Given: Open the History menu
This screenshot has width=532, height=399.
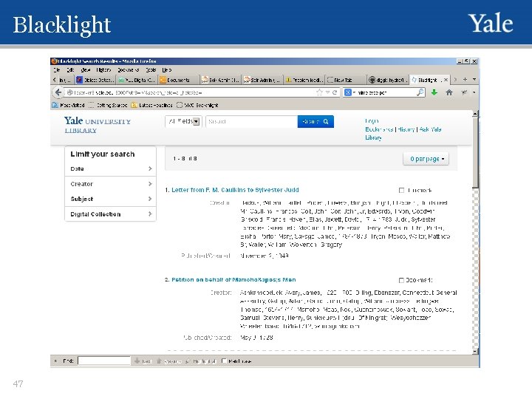Looking at the screenshot, I should [x=103, y=70].
